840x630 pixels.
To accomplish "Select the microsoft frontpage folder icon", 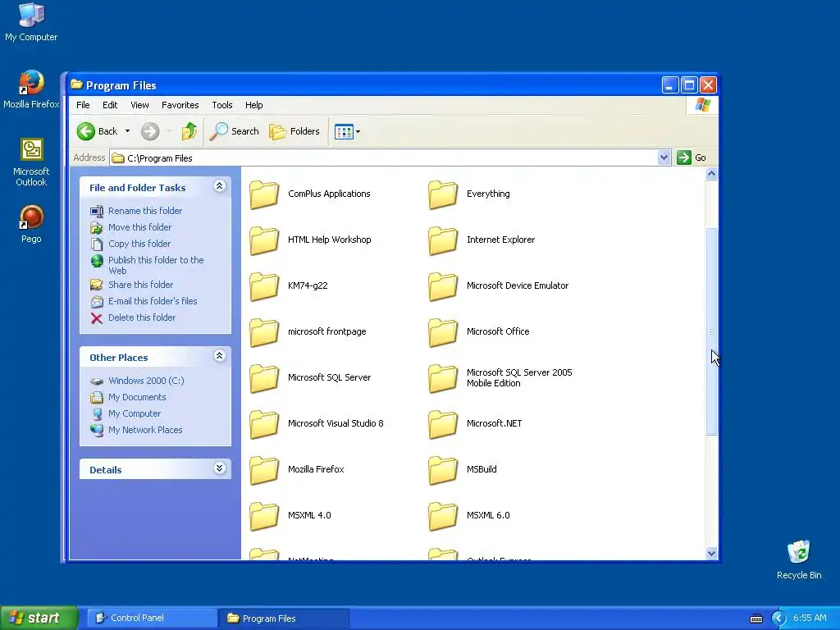I will (264, 331).
